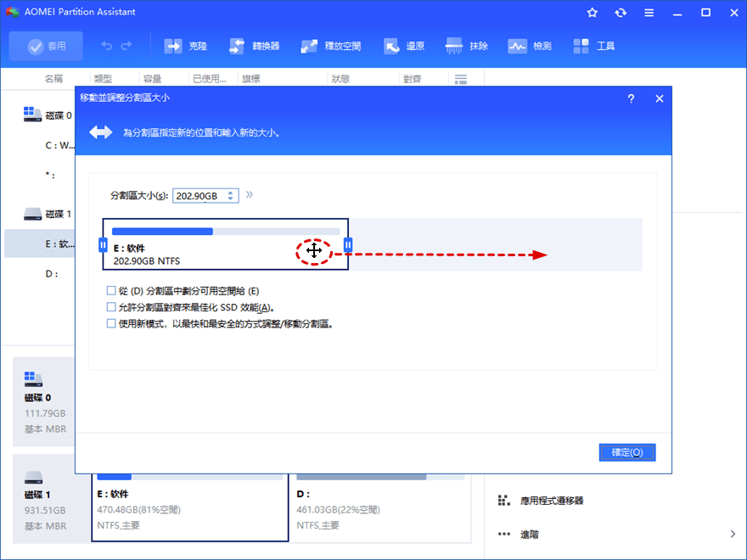Open the Clone (克隆) tool
747x560 pixels.
coord(186,46)
